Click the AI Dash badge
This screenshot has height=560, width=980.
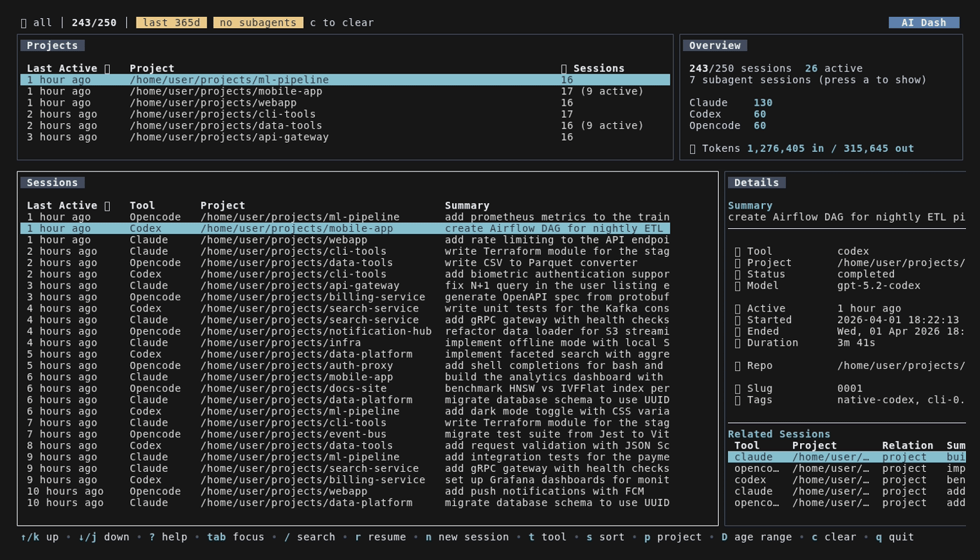(924, 22)
